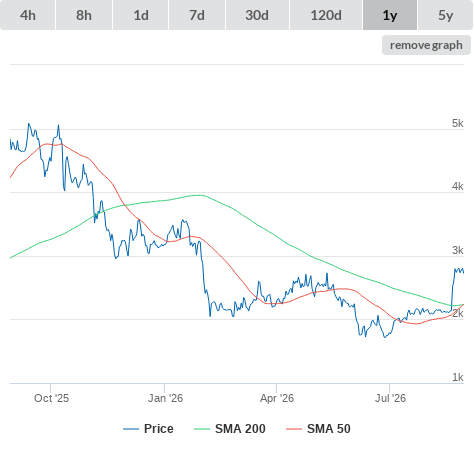Click the green SMA 200 legend marker

coord(202,429)
